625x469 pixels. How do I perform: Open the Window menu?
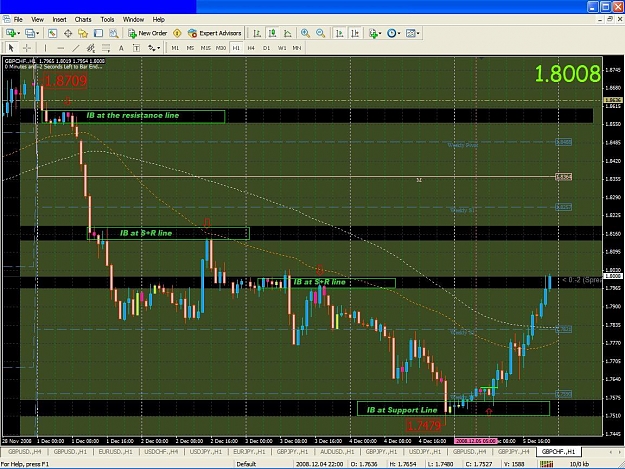pos(133,20)
